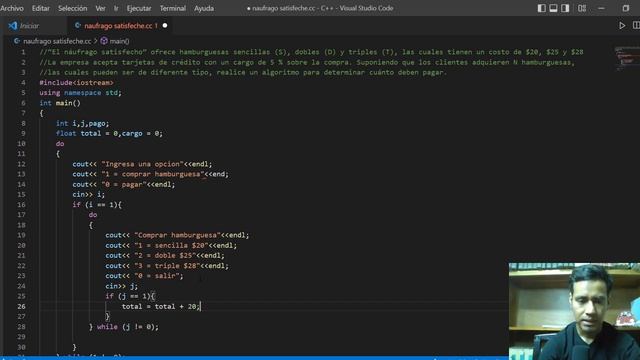Screen dimensions: 640x360
Task: Open the Ayuda menu
Action: pos(204,8)
